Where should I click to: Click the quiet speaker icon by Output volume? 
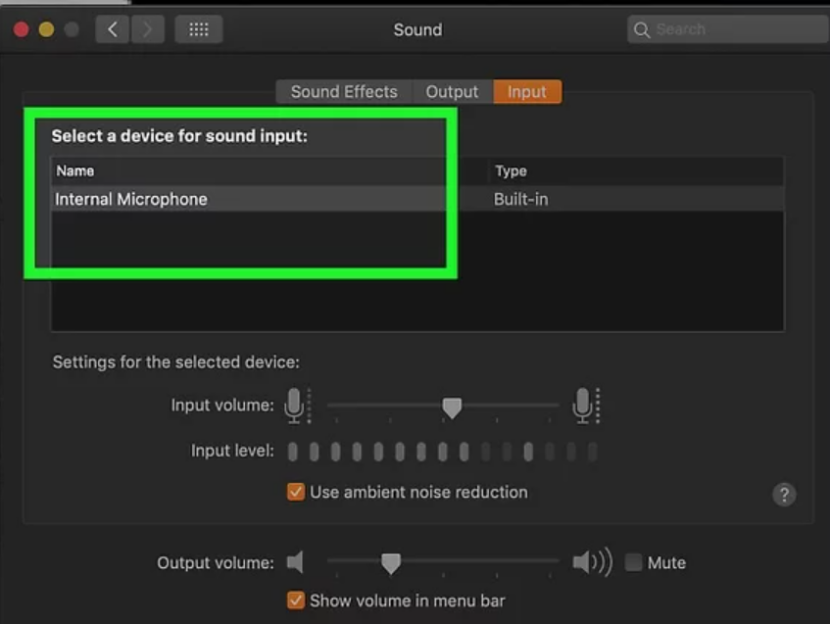pyautogui.click(x=295, y=562)
